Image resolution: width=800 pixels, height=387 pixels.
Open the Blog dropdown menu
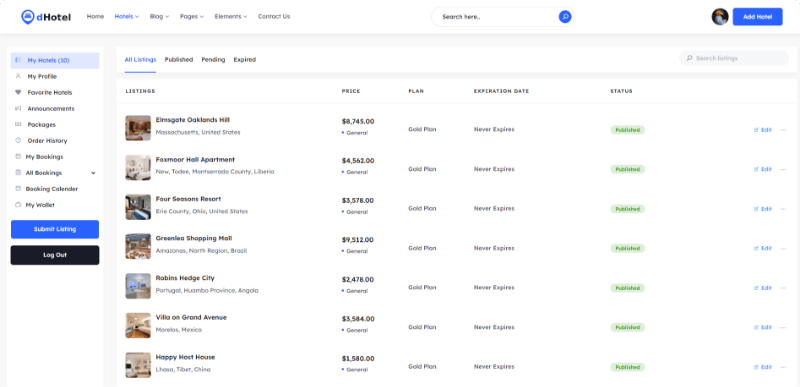click(159, 17)
